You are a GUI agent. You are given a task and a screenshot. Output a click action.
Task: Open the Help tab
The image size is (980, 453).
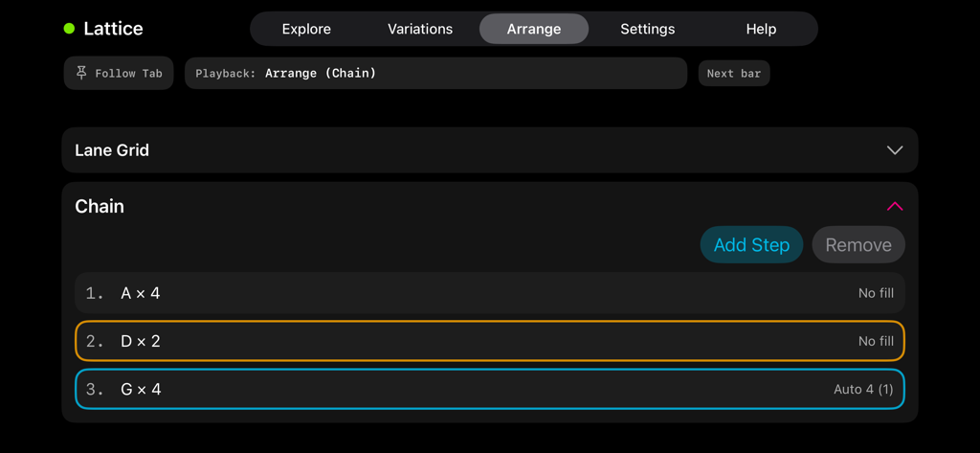[761, 29]
